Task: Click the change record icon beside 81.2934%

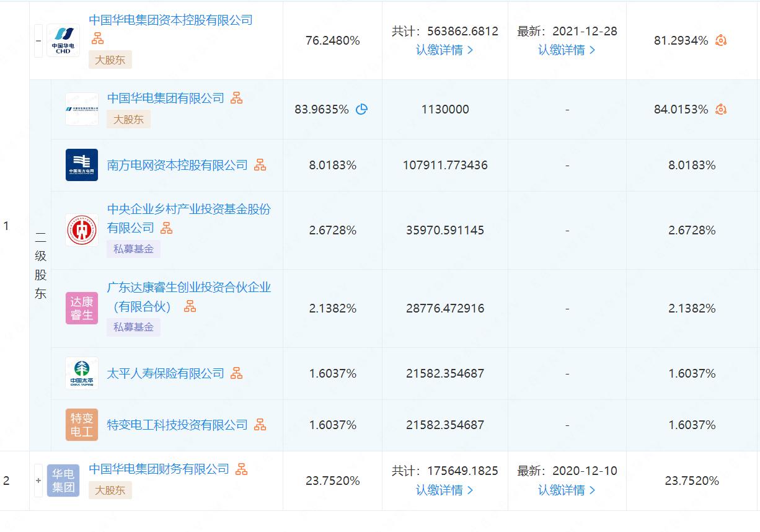Action: point(720,40)
